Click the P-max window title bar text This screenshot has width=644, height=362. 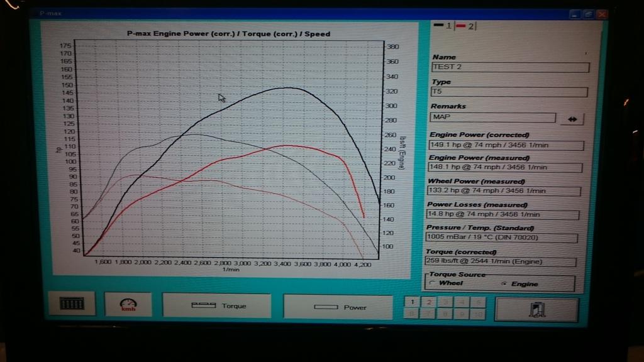point(50,14)
